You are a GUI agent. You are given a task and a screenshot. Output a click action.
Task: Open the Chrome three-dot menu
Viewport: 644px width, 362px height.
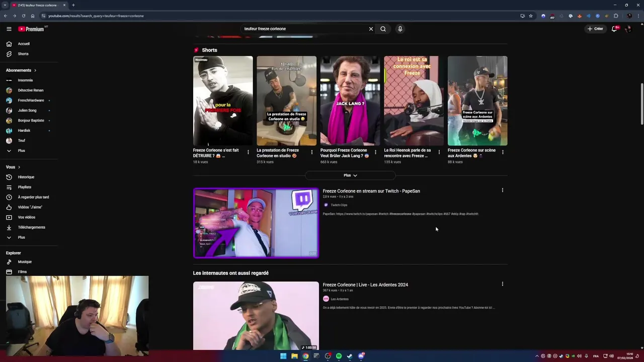click(x=638, y=16)
